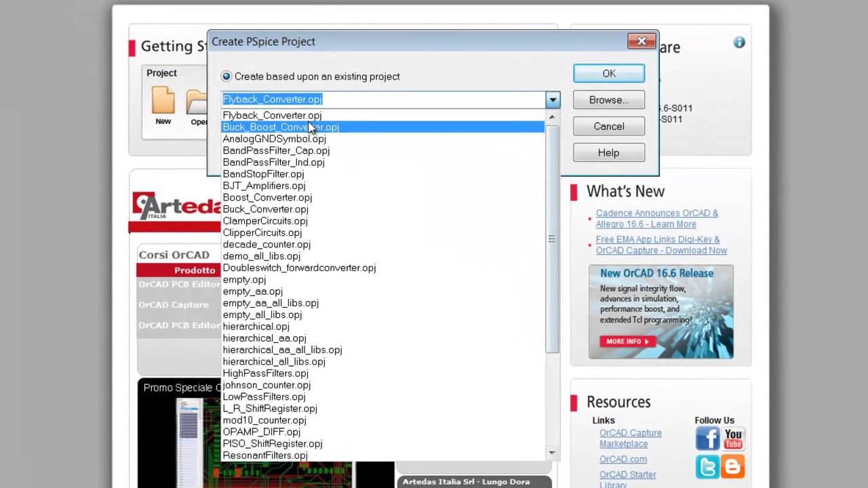868x488 pixels.
Task: Click the Browse... button
Action: pyautogui.click(x=608, y=100)
